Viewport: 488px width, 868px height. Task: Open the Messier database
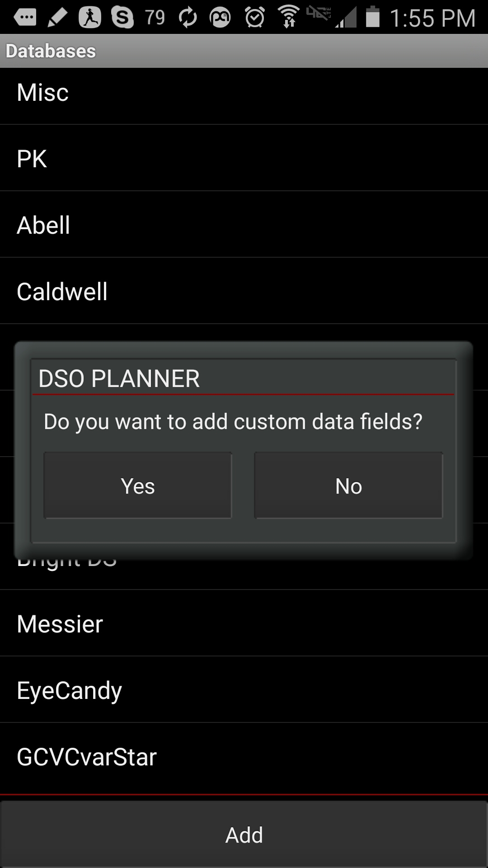pyautogui.click(x=244, y=623)
